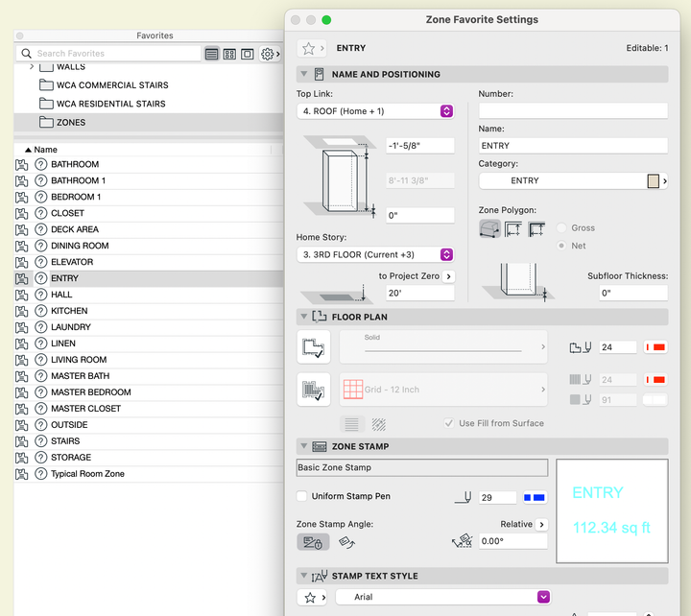Click the Subfloor Thickness field
The image size is (691, 616).
click(x=633, y=293)
